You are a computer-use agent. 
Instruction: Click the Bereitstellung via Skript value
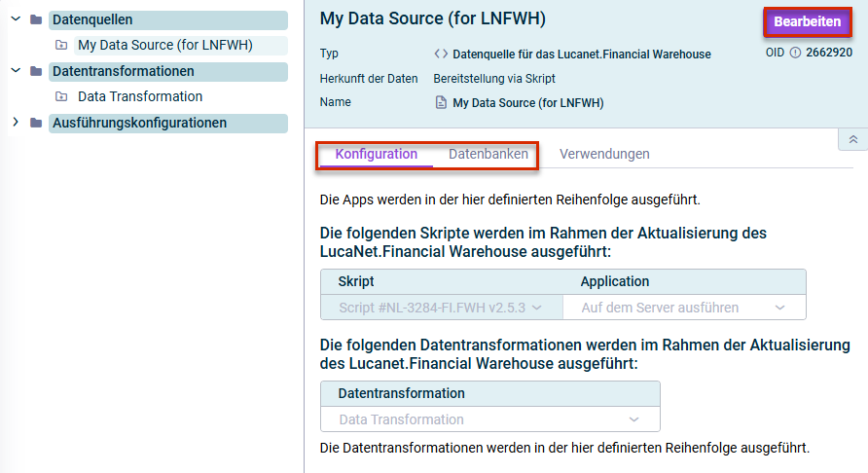click(x=494, y=79)
